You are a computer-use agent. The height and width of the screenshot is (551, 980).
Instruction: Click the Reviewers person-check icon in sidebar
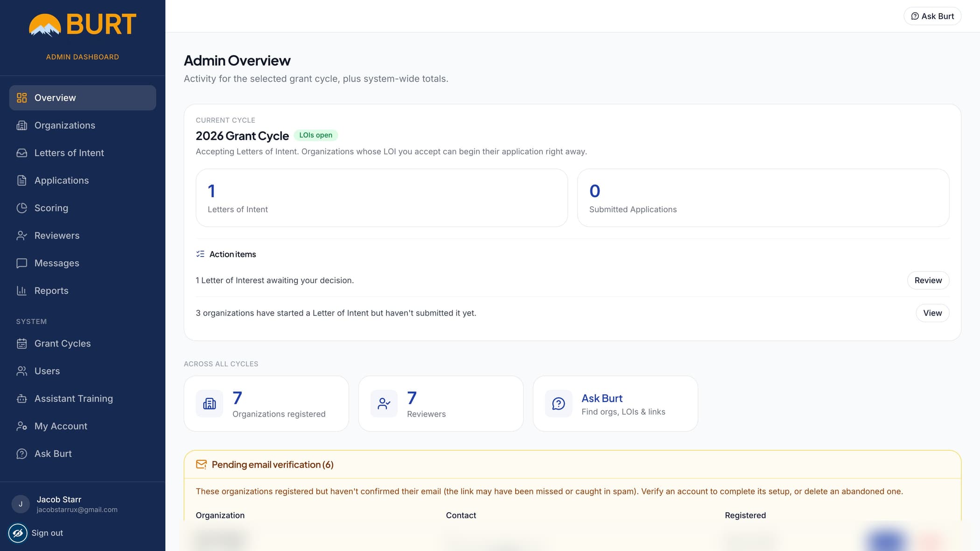point(22,235)
